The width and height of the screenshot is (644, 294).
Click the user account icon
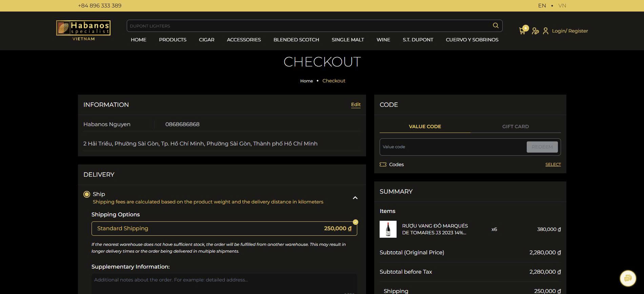(546, 31)
